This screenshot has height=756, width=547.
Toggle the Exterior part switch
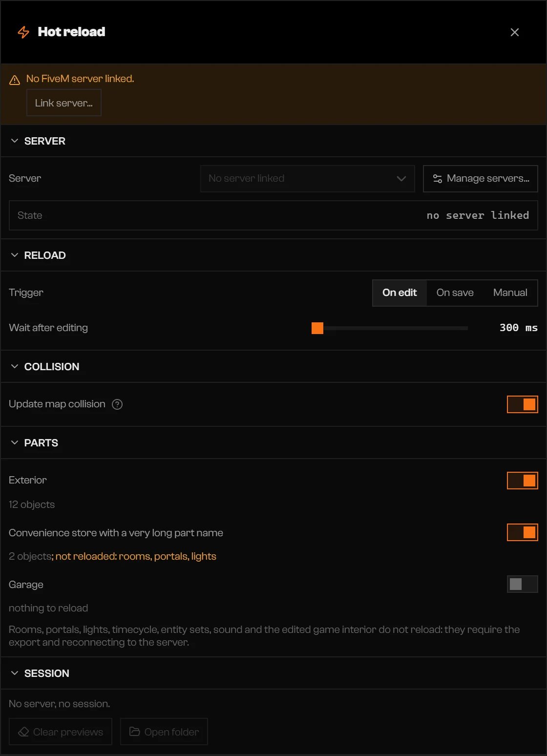point(523,481)
